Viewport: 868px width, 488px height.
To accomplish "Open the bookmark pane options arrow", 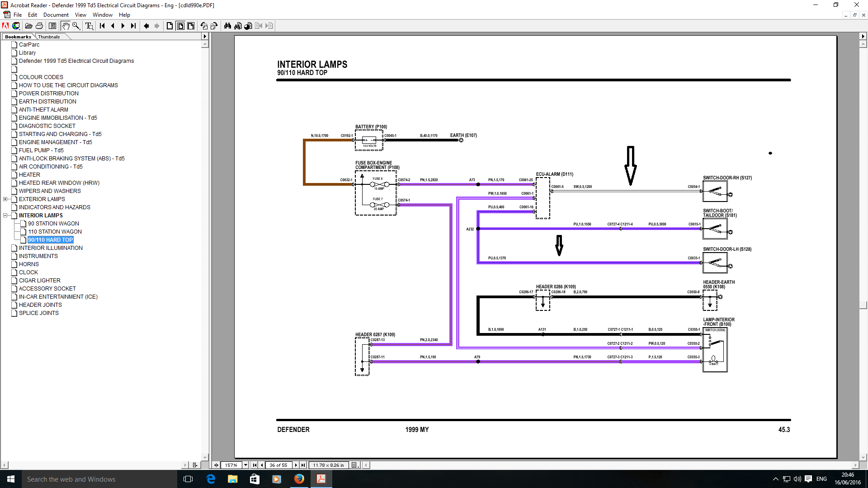I will pos(205,36).
